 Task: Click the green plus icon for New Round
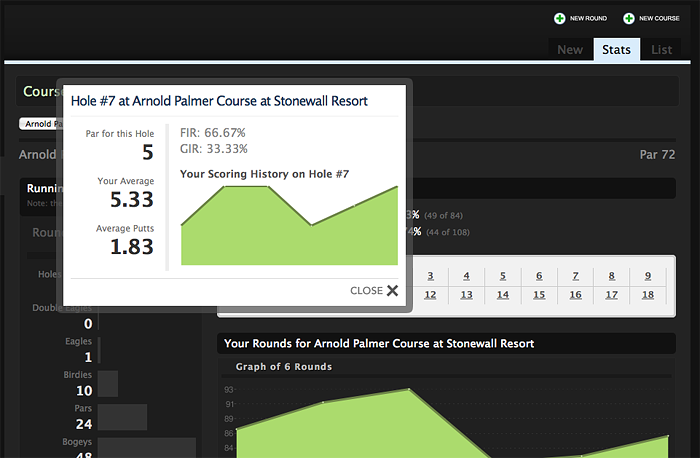[x=559, y=18]
